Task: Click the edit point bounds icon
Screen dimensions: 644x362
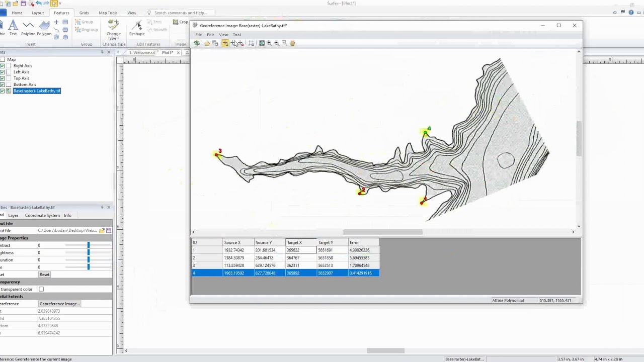Action: pyautogui.click(x=251, y=43)
